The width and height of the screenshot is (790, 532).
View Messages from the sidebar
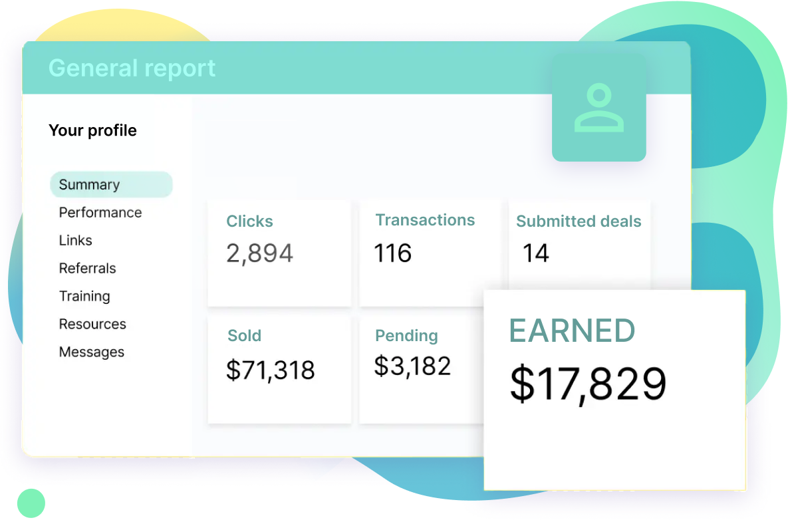92,352
